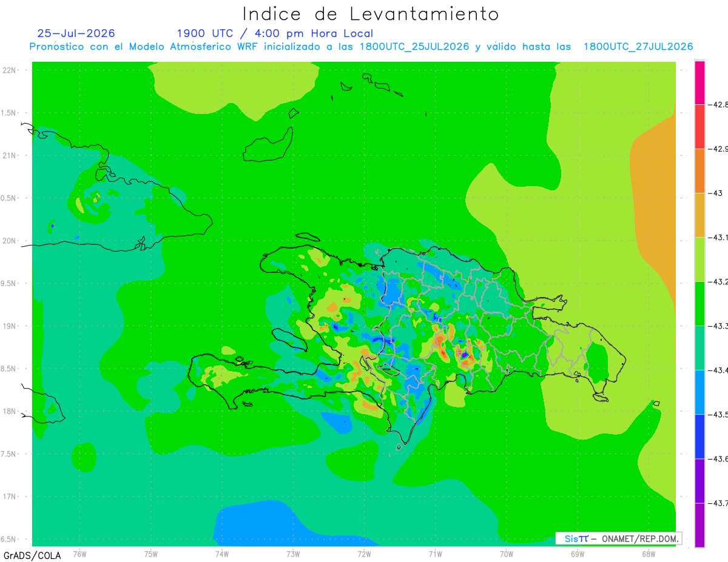
Task: Click the 74W longitude label
Action: pos(221,554)
